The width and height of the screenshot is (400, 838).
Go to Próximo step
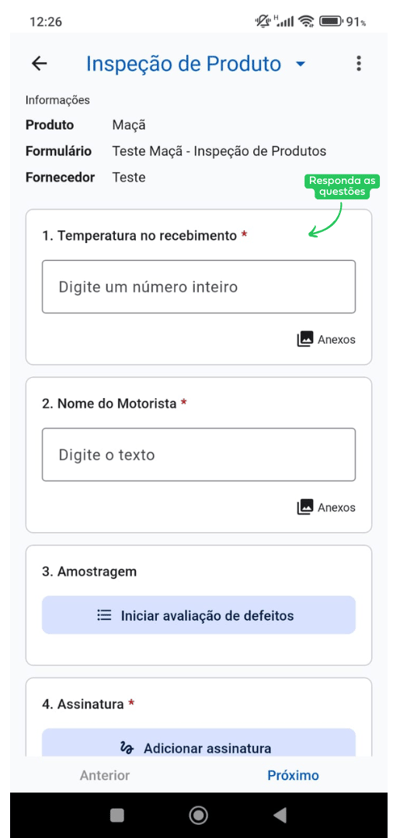293,775
